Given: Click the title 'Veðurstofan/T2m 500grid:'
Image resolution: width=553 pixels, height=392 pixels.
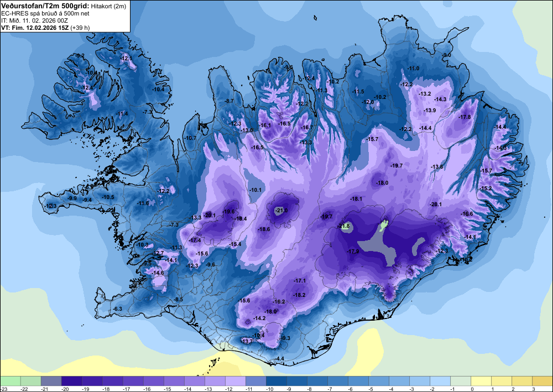Looking at the screenshot, I should coord(45,6).
